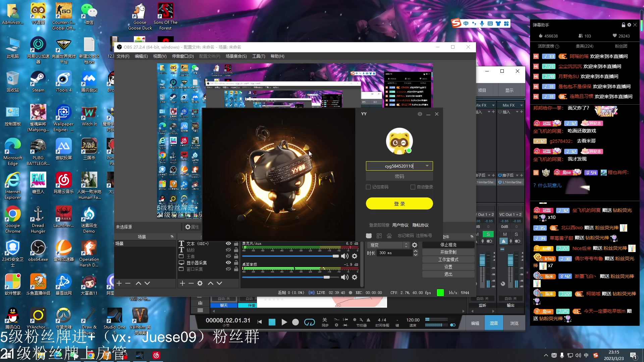
Task: Open transition properties gear in OBS
Action: tap(415, 245)
